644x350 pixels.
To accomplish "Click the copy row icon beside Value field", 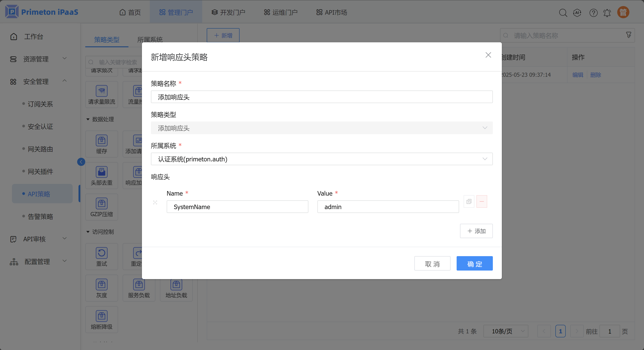I will 469,201.
